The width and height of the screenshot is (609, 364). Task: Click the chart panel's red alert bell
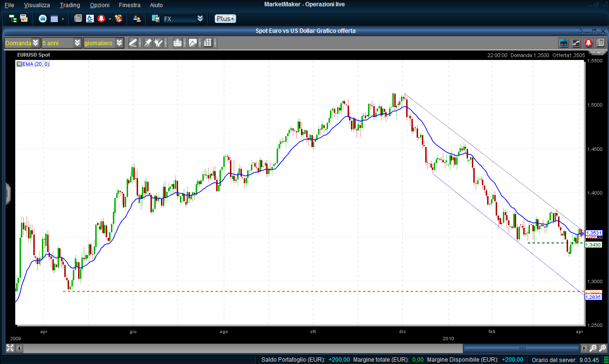pos(589,43)
